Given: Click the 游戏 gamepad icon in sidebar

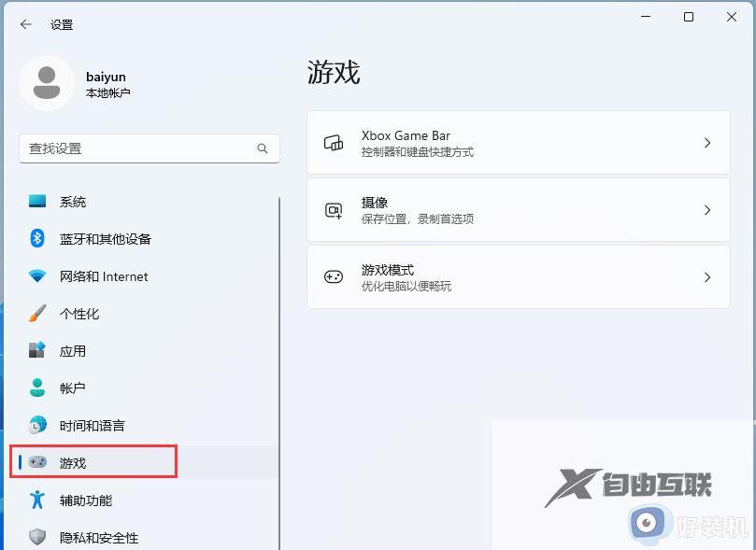Looking at the screenshot, I should 38,461.
